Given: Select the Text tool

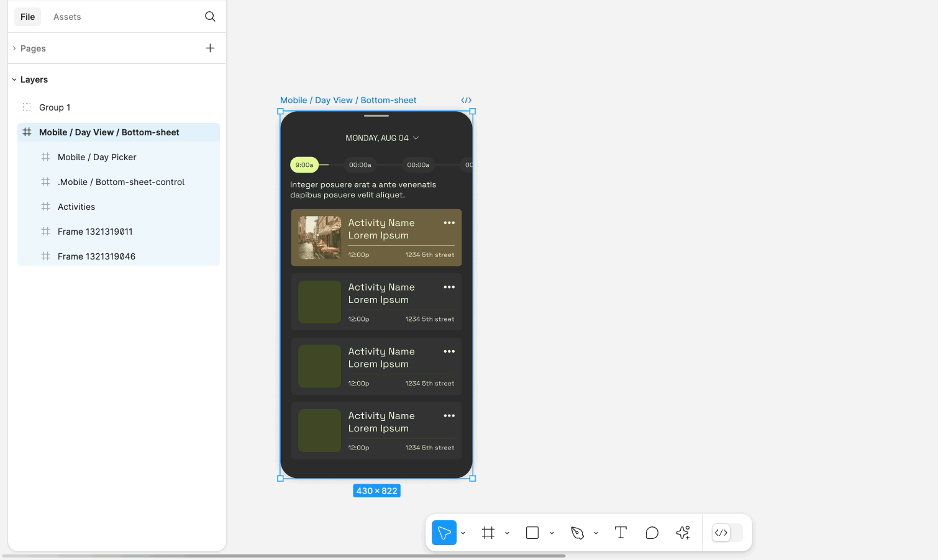Looking at the screenshot, I should tap(621, 533).
